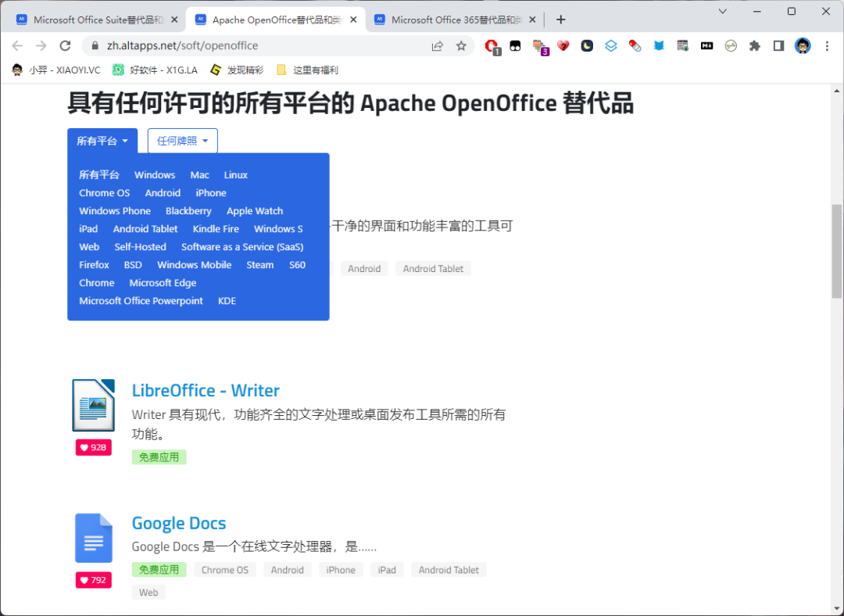Click the MD markdown extension icon
The width and height of the screenshot is (844, 616).
point(706,46)
